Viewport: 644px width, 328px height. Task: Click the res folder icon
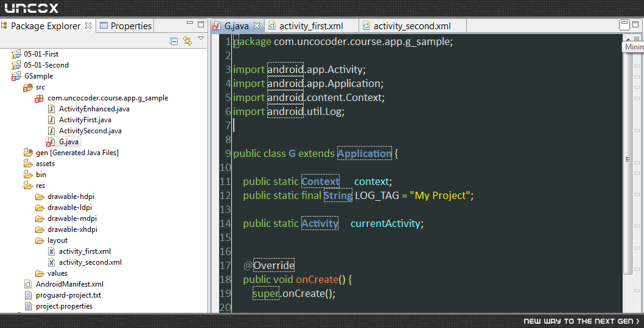[x=28, y=186]
